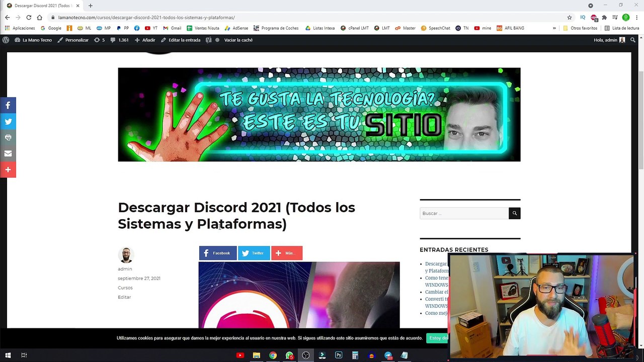Show hidden bookmarks with the double chevron
This screenshot has height=362, width=644.
point(554,28)
